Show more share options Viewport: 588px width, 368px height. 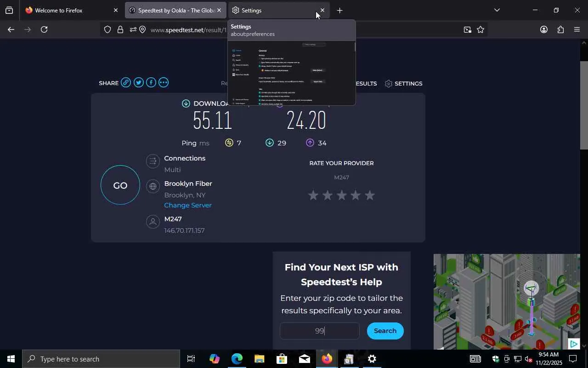pyautogui.click(x=163, y=83)
